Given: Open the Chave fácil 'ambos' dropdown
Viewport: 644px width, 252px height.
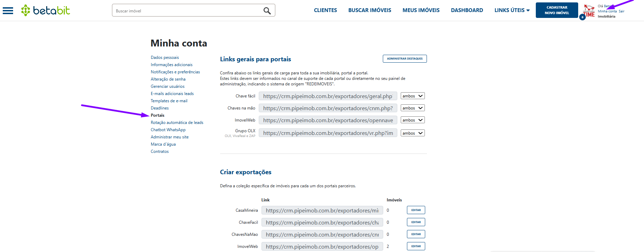Looking at the screenshot, I should point(412,96).
